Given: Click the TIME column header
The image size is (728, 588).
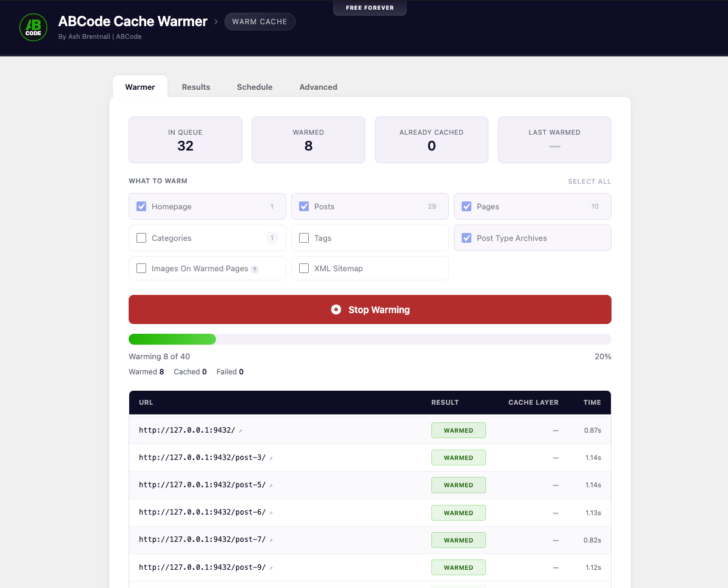Looking at the screenshot, I should click(x=592, y=402).
